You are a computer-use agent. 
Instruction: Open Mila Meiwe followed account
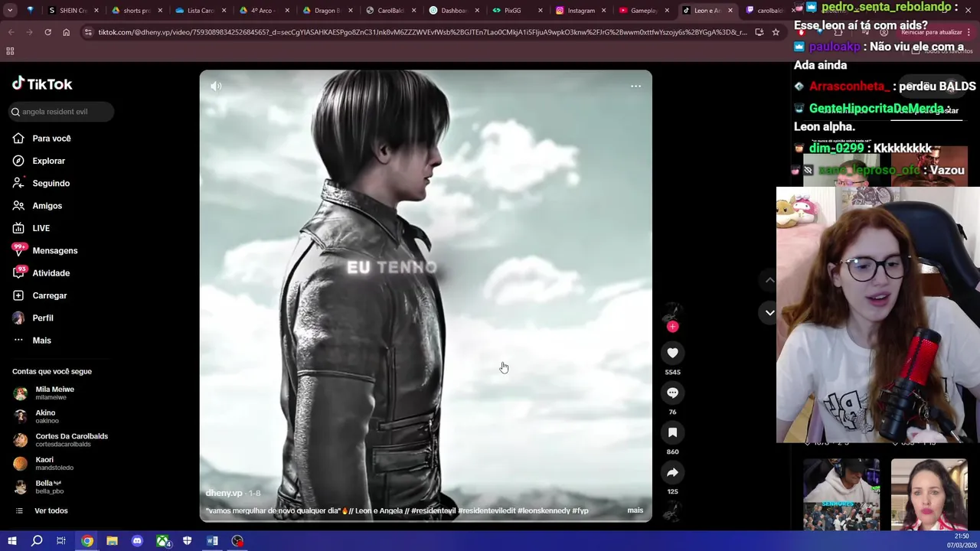point(54,393)
